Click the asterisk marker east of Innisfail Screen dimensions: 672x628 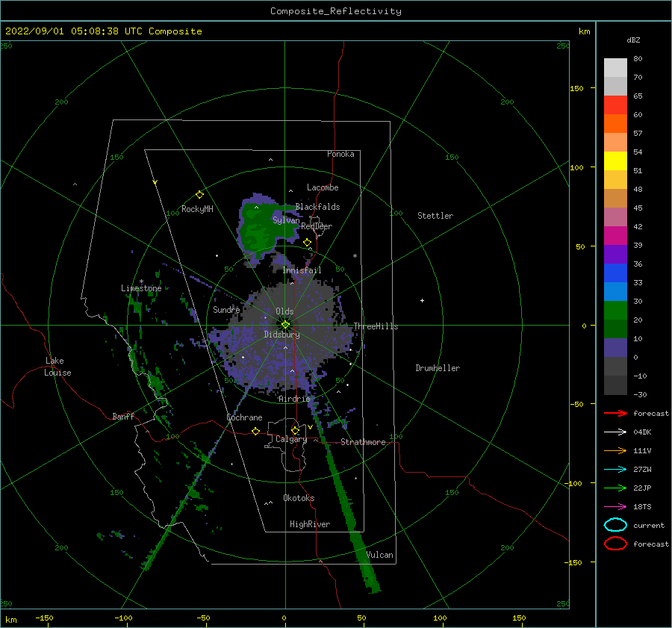click(355, 256)
